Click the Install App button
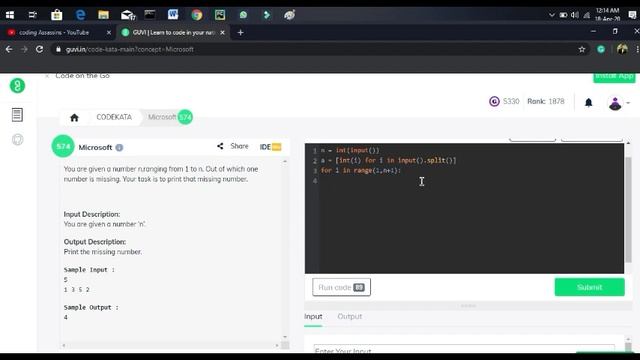 [x=614, y=77]
